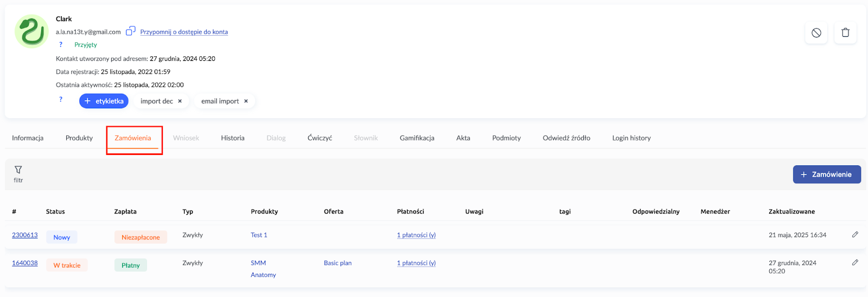Click the block contact icon
The image size is (868, 297).
pyautogui.click(x=816, y=33)
